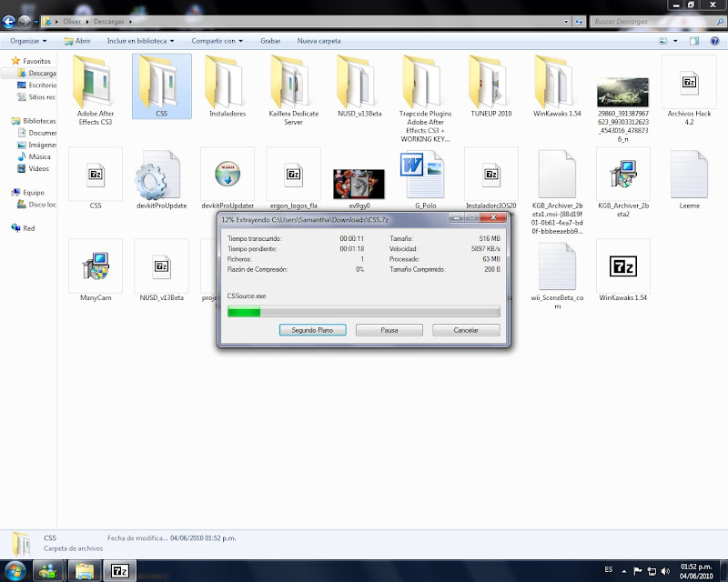The width and height of the screenshot is (728, 582).
Task: Click the back navigation arrow
Action: [9, 21]
